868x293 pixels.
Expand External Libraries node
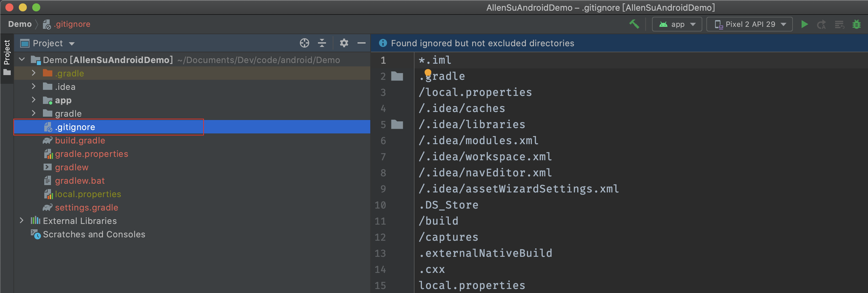[x=22, y=221]
